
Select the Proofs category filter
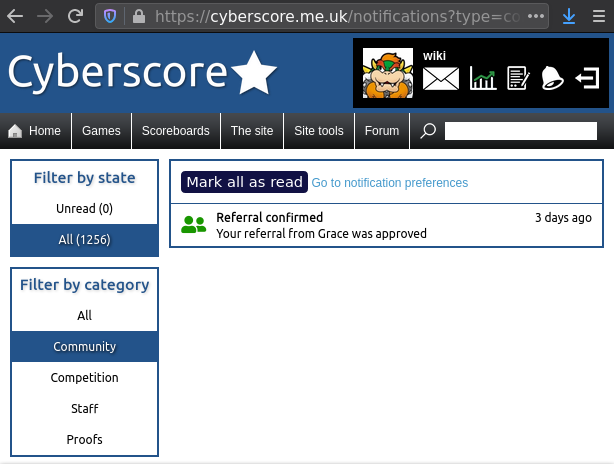[85, 439]
